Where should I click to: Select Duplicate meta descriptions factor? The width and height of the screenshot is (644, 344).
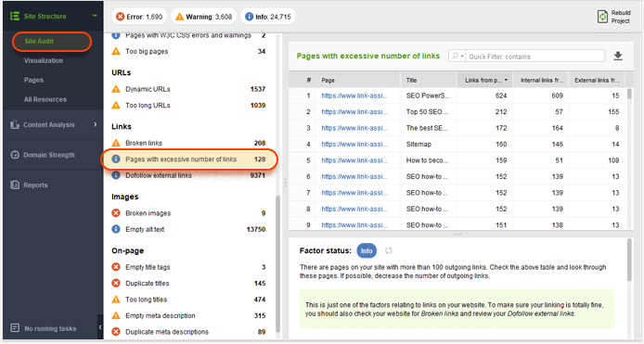pyautogui.click(x=189, y=332)
